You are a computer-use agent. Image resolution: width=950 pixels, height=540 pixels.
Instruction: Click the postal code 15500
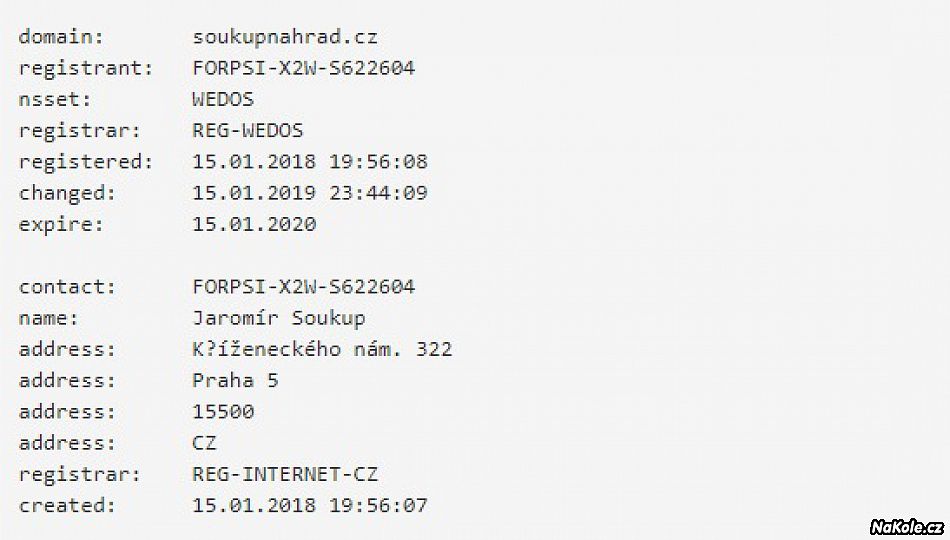point(223,412)
